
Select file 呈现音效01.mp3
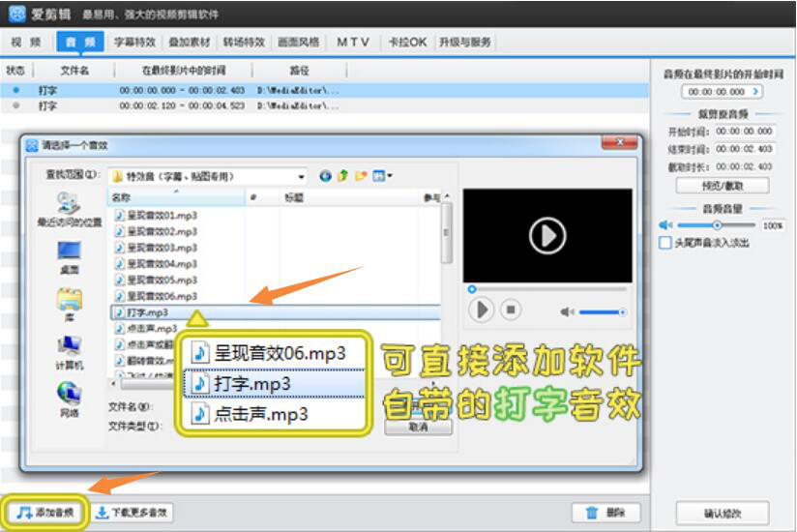click(156, 216)
